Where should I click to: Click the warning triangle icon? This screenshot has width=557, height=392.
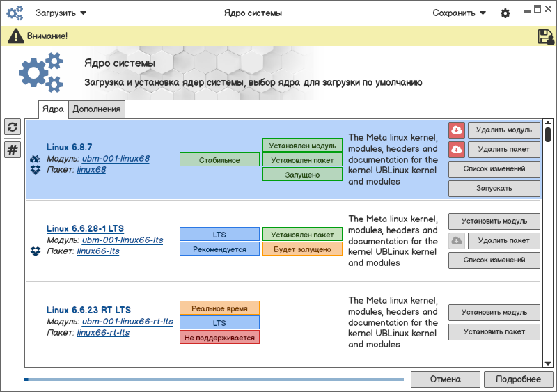pyautogui.click(x=15, y=36)
